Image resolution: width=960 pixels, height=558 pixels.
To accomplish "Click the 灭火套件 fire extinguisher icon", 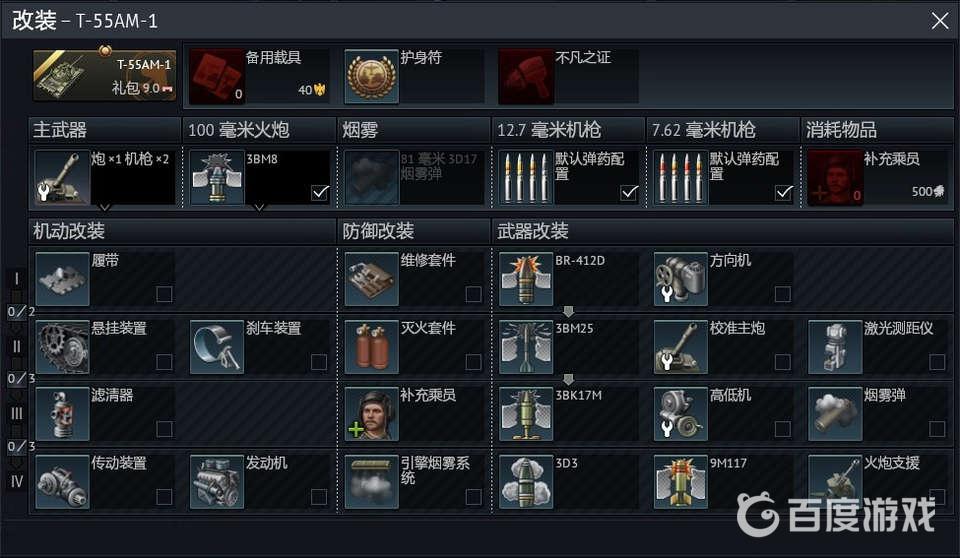I will coord(372,347).
